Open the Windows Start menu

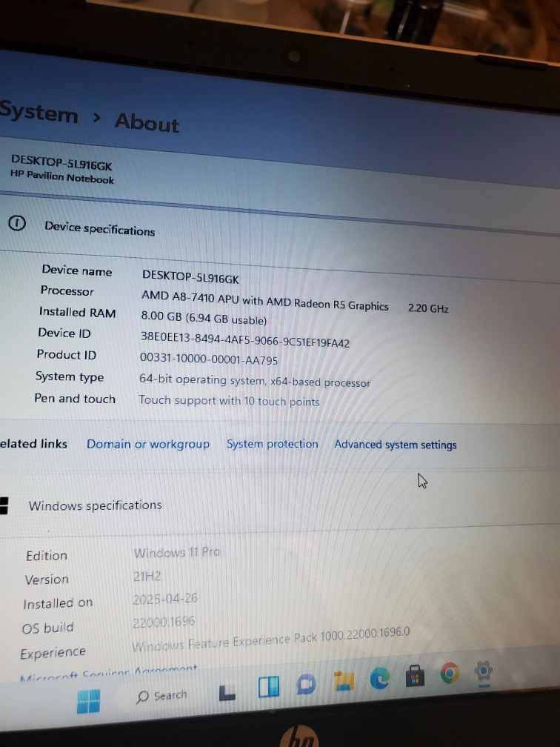(88, 700)
